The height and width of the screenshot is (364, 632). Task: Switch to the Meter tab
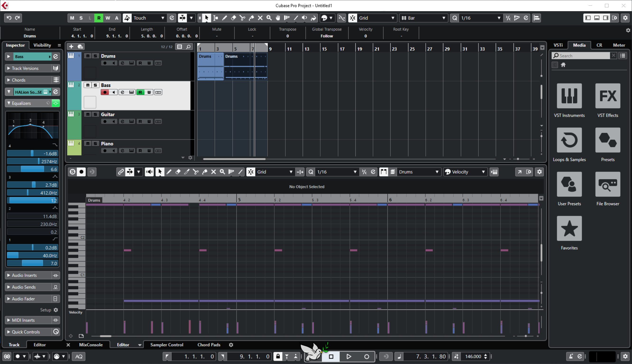click(619, 45)
